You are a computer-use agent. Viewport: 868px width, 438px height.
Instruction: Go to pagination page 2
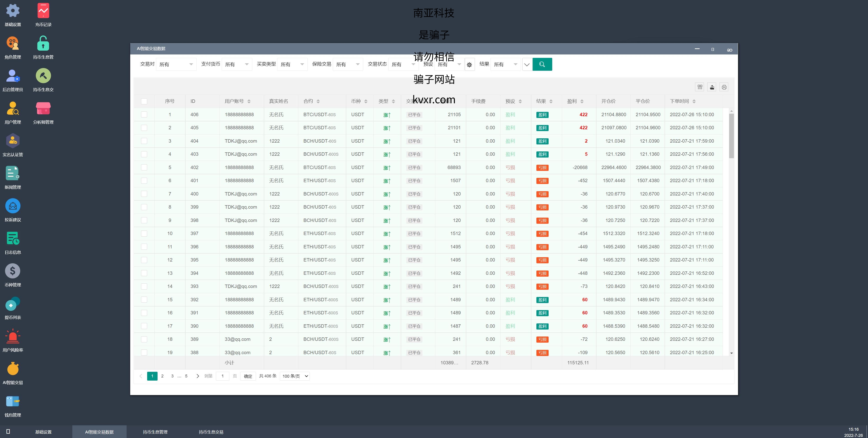click(x=163, y=376)
